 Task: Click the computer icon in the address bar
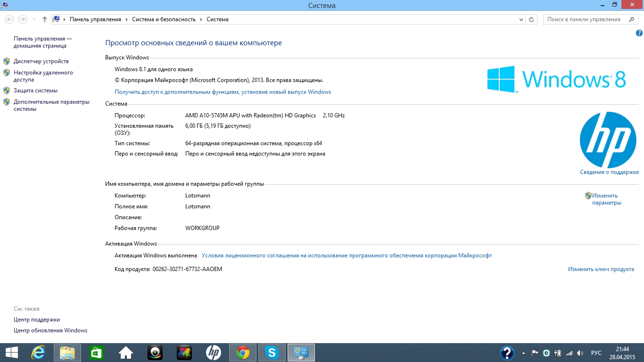[x=57, y=19]
